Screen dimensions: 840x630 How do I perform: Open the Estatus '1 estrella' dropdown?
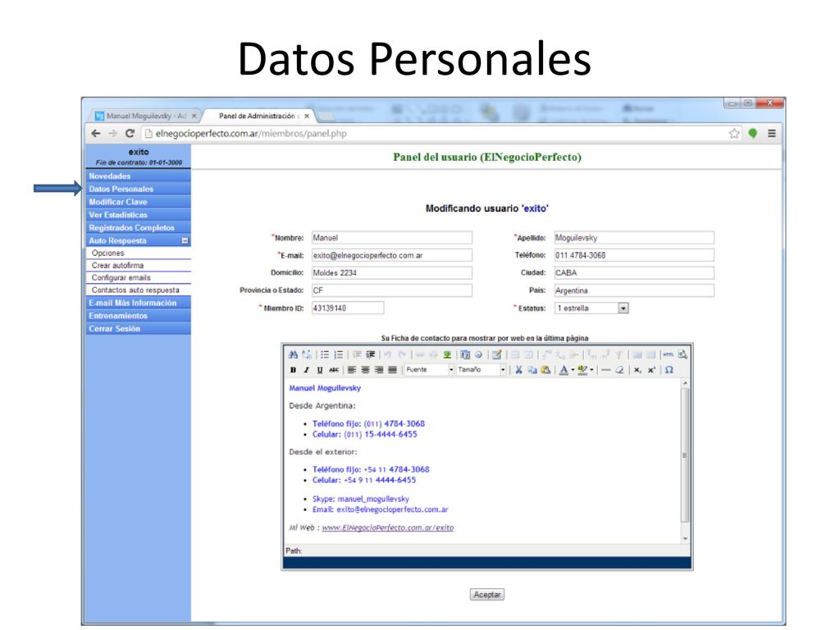591,308
